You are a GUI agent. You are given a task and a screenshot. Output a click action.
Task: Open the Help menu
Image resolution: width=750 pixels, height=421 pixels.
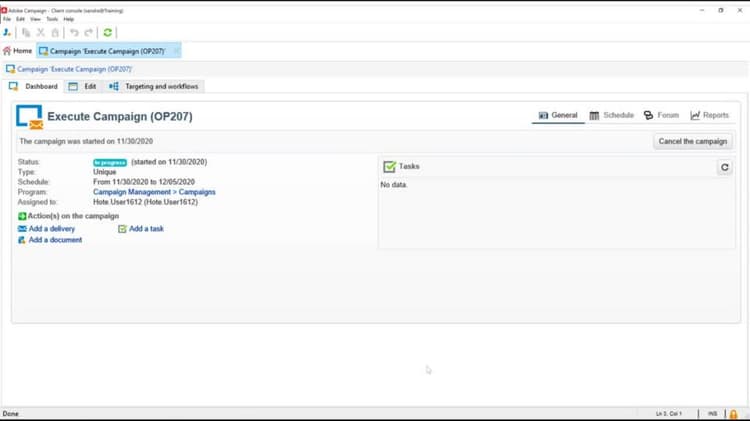(x=69, y=19)
